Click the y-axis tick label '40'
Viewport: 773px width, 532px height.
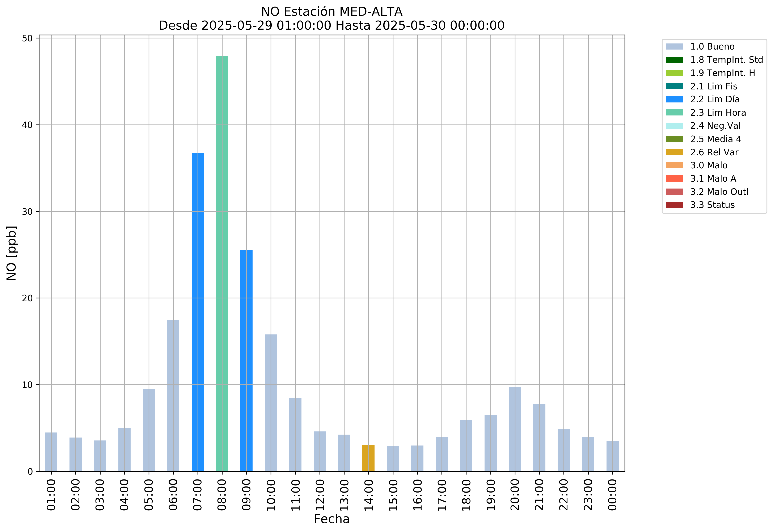click(28, 125)
